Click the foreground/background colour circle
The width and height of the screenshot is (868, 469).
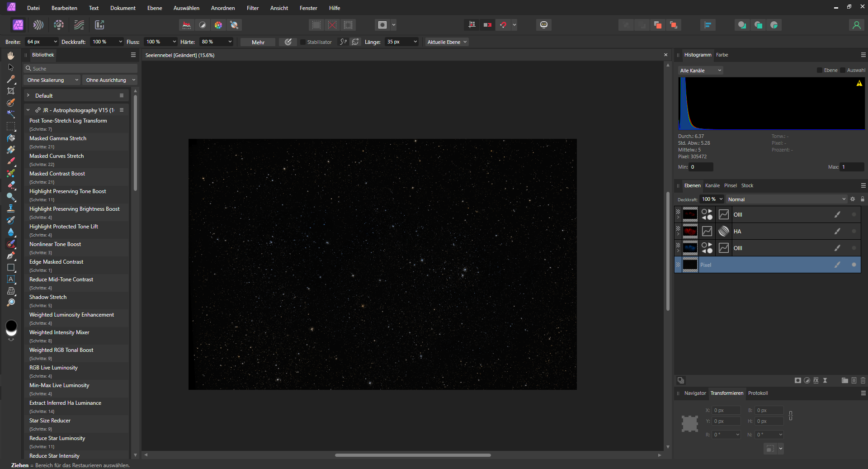11,327
